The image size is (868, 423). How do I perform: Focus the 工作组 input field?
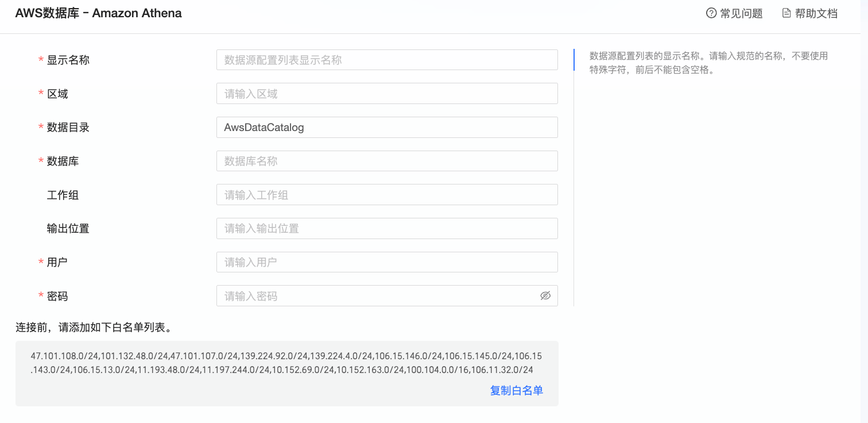tap(387, 195)
